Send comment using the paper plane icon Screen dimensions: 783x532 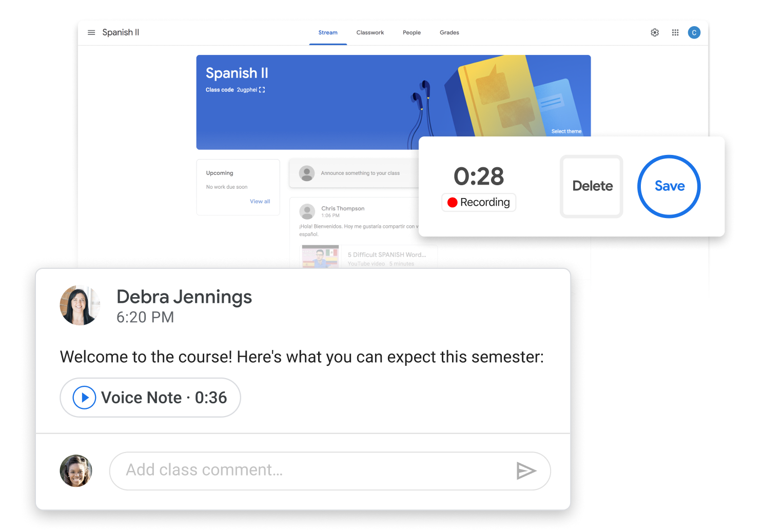point(527,470)
